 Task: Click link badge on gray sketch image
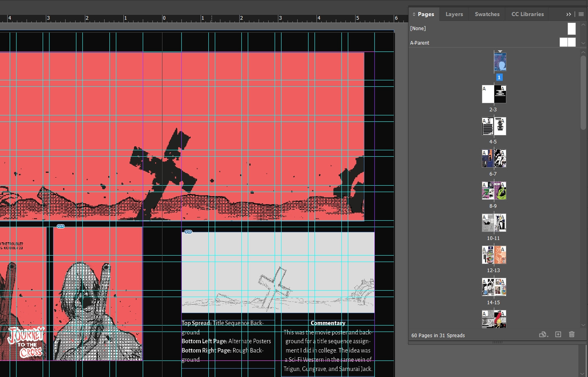click(x=188, y=232)
